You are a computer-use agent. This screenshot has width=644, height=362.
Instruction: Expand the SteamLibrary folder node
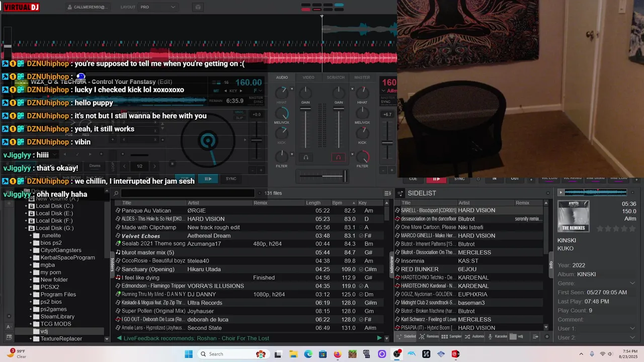(x=31, y=317)
